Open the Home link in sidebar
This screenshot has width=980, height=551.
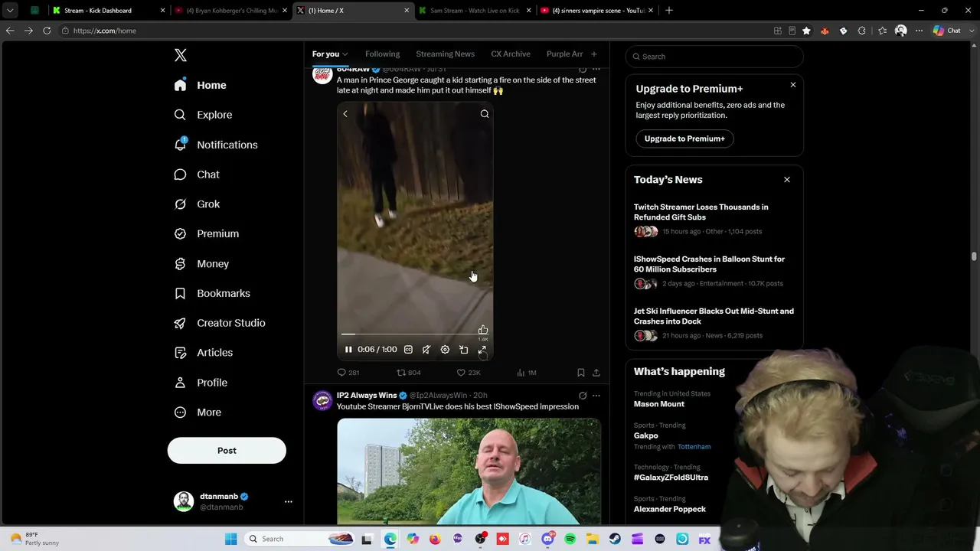pyautogui.click(x=201, y=86)
